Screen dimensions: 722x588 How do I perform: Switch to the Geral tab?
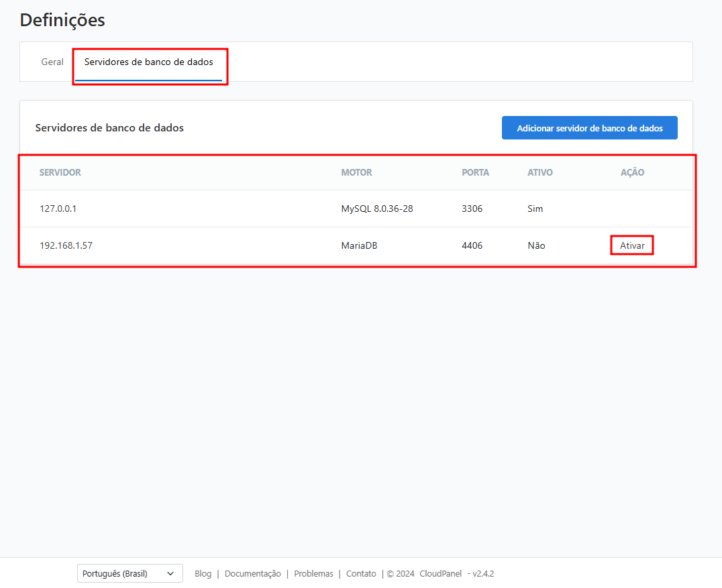coord(52,62)
